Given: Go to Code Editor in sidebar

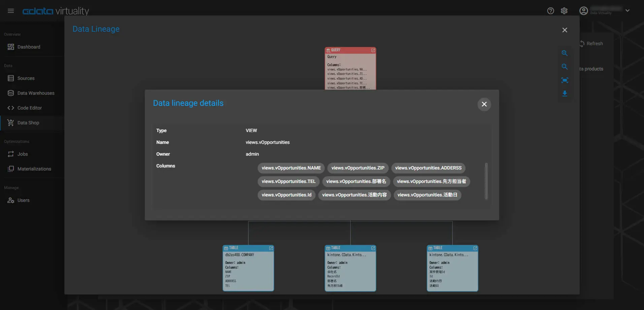Looking at the screenshot, I should pyautogui.click(x=29, y=108).
